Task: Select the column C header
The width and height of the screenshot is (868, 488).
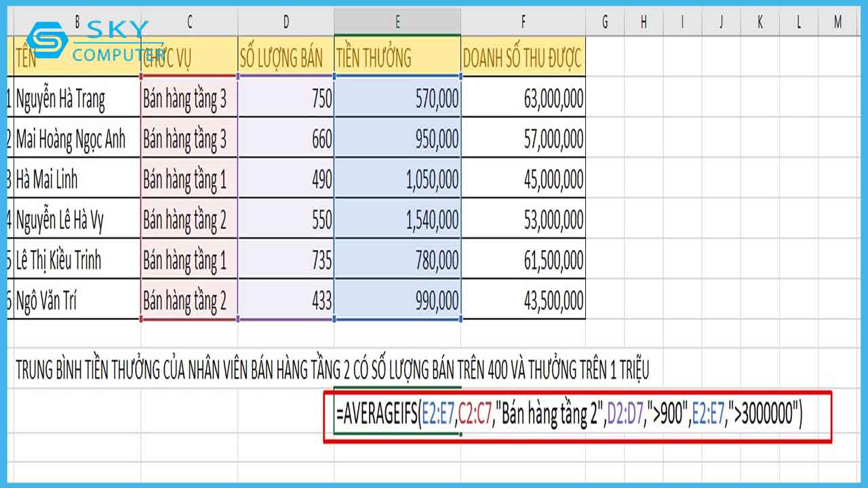Action: click(189, 22)
